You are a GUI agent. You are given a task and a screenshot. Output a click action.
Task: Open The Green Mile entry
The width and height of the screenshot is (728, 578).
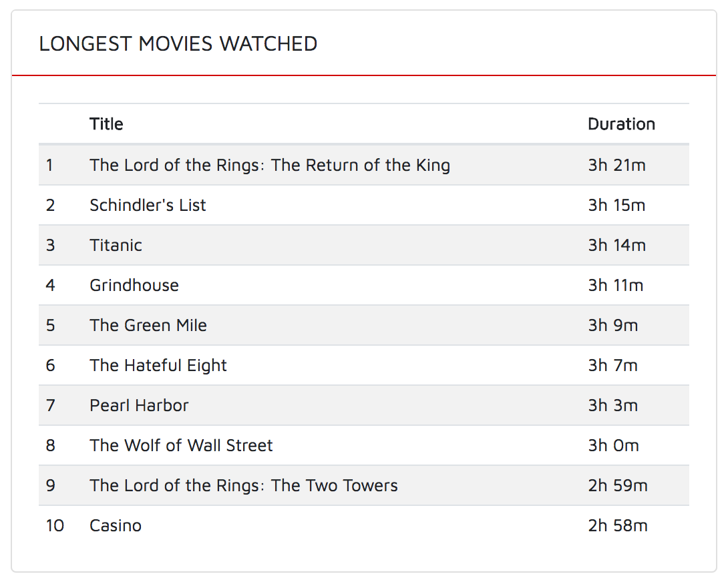[x=148, y=325]
